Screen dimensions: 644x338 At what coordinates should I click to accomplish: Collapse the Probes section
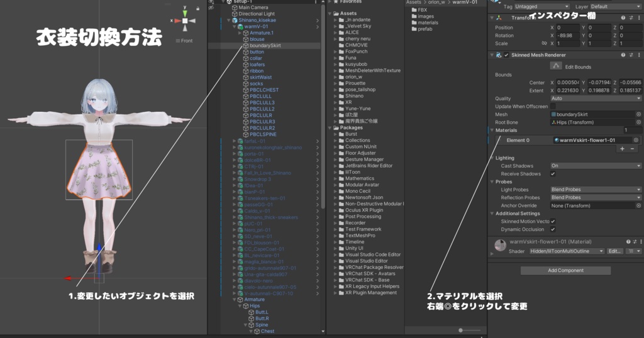492,182
